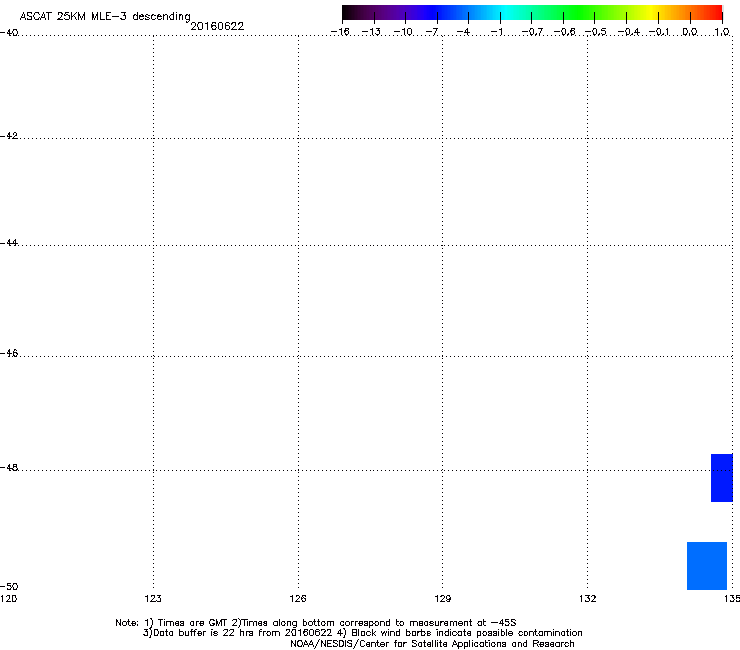
Task: Click the "ASCAT 25KM MLE-3 descending" title
Action: (105, 16)
